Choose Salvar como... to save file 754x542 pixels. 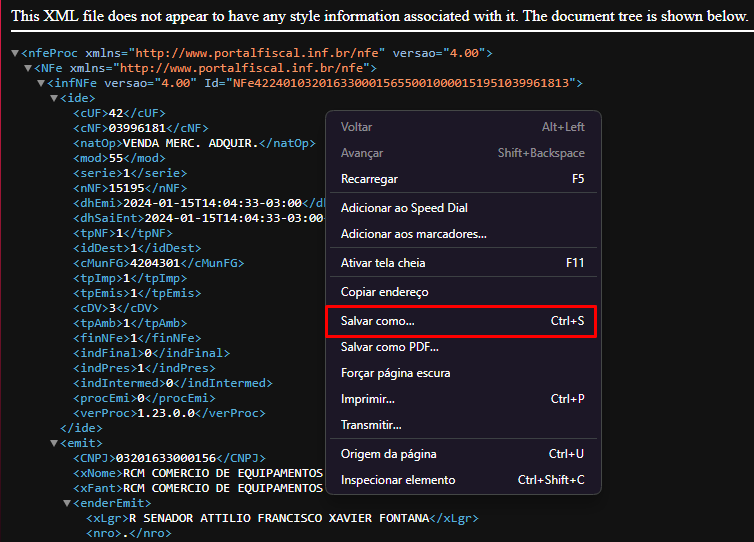tap(377, 322)
